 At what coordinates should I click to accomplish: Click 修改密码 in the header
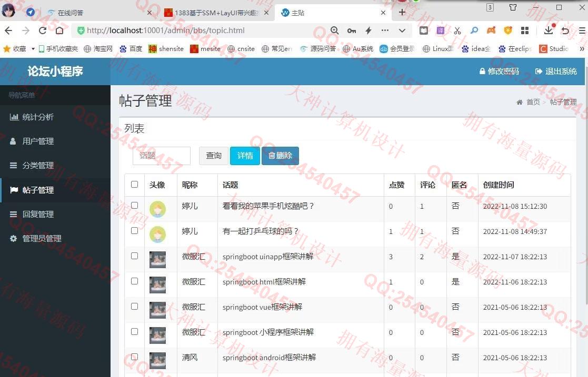click(x=499, y=71)
